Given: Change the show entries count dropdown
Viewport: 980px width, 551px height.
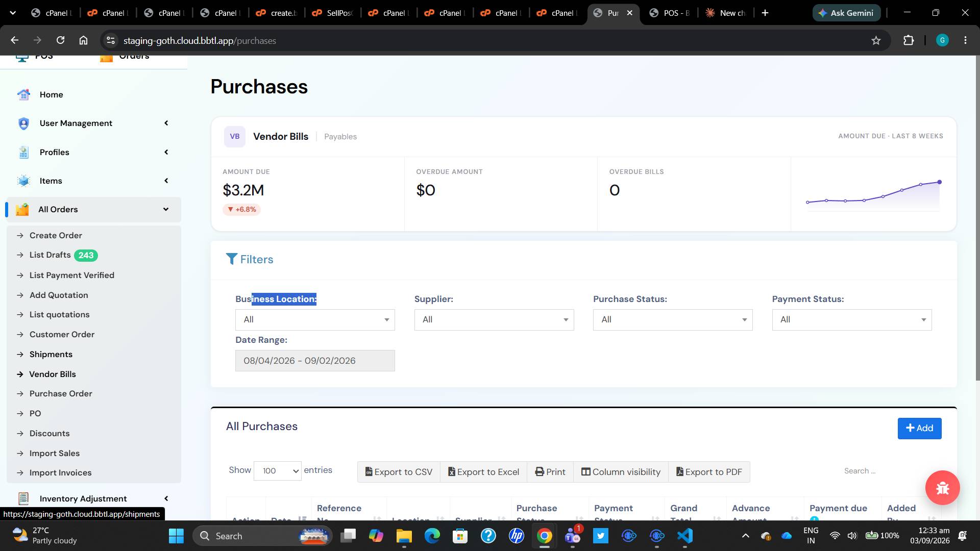Looking at the screenshot, I should click(277, 470).
